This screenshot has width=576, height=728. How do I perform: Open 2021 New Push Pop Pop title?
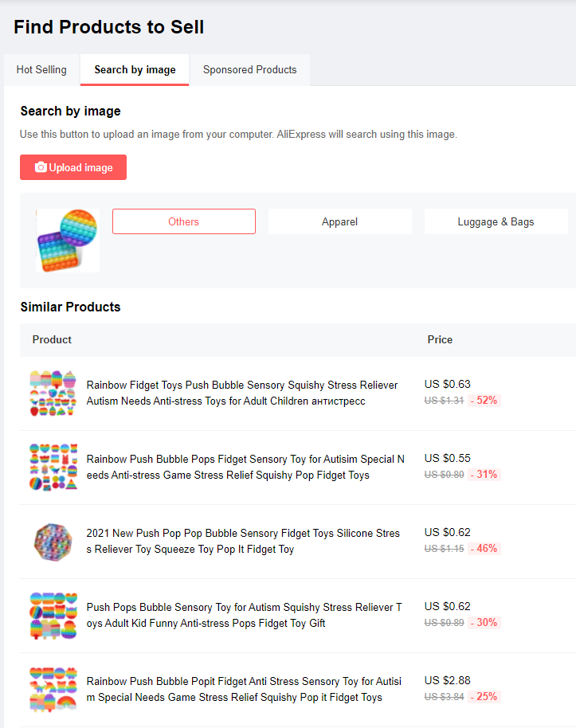[243, 542]
